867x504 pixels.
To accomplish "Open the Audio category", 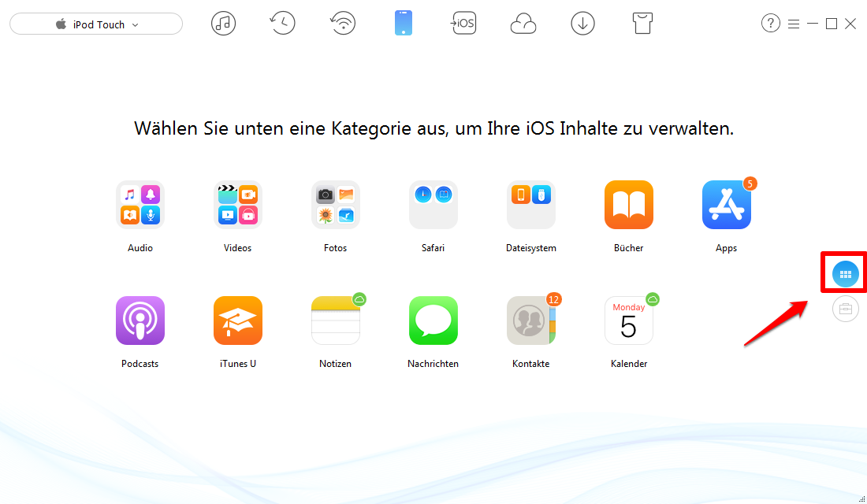I will (x=140, y=205).
